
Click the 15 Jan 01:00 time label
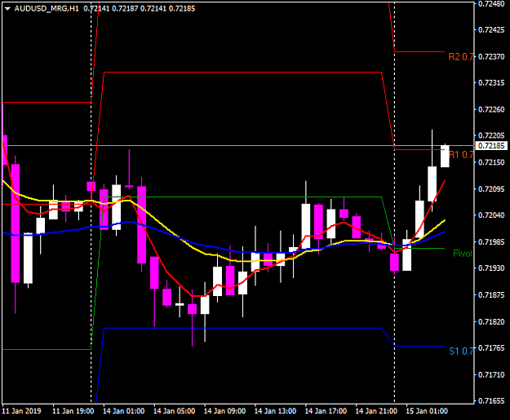(x=427, y=411)
